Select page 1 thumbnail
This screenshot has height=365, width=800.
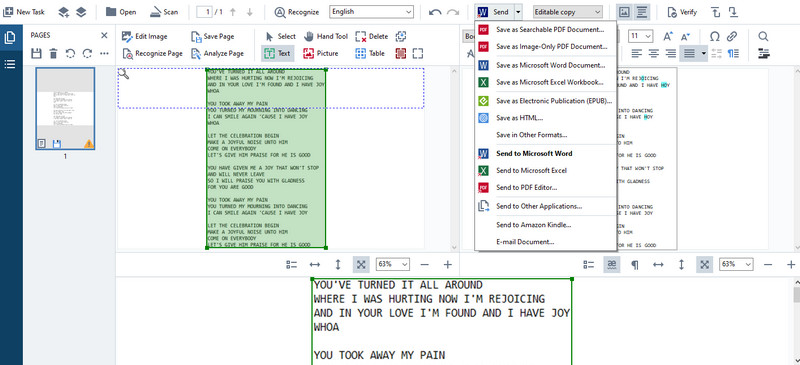coord(65,109)
